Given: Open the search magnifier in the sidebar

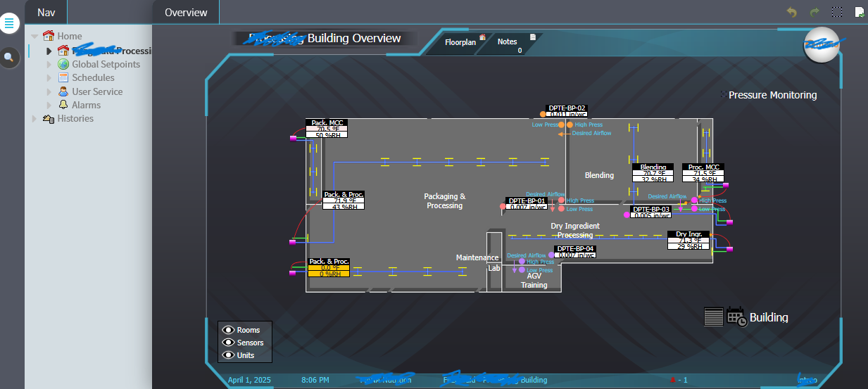Looking at the screenshot, I should point(9,58).
